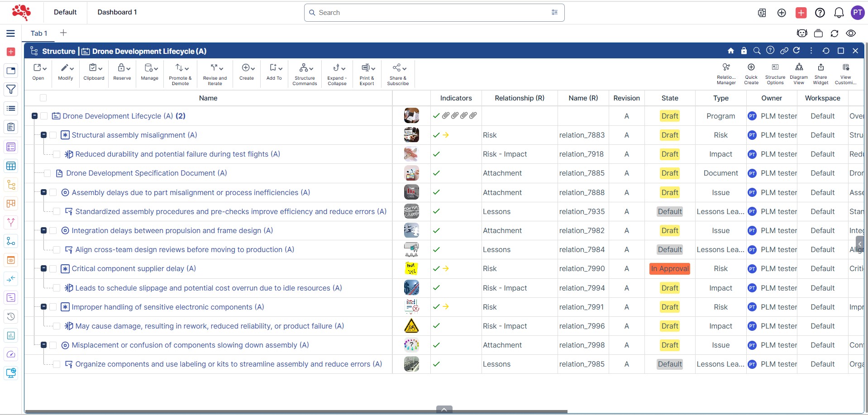Open the Dashboard 1 tab
Viewport: 868px width, 415px height.
click(117, 12)
